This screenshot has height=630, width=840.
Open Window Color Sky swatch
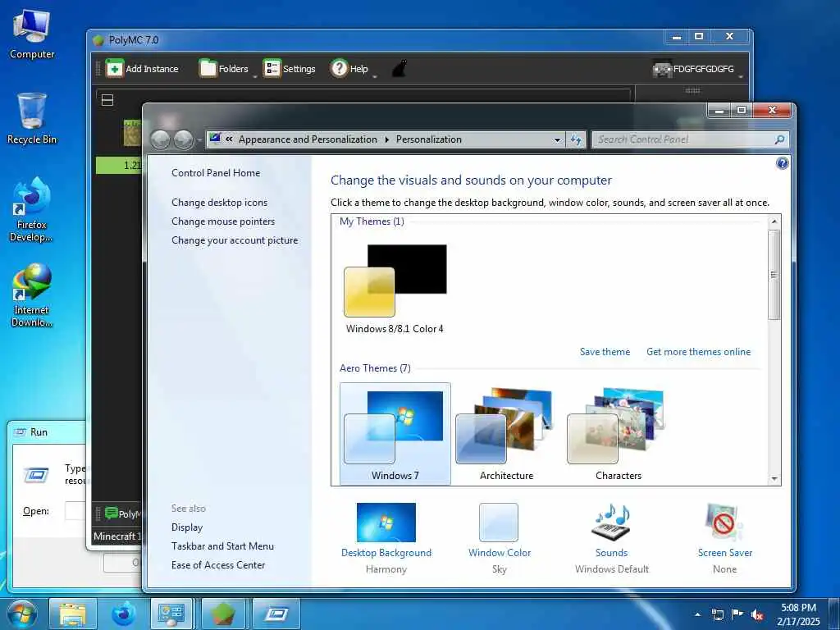[x=499, y=523]
